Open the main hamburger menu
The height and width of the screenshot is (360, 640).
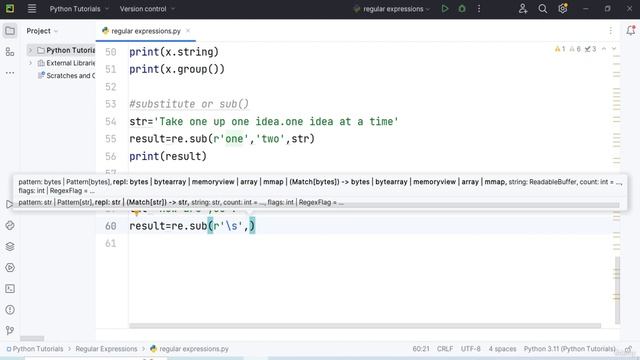click(x=31, y=9)
